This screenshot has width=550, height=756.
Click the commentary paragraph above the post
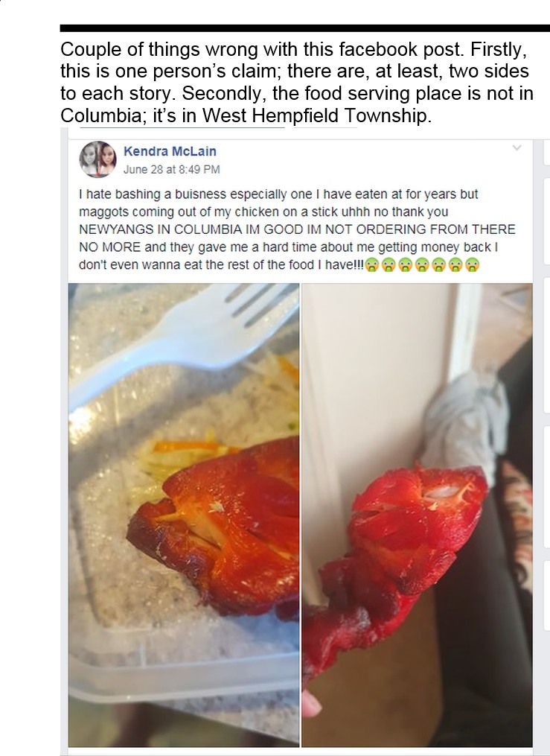coord(297,83)
